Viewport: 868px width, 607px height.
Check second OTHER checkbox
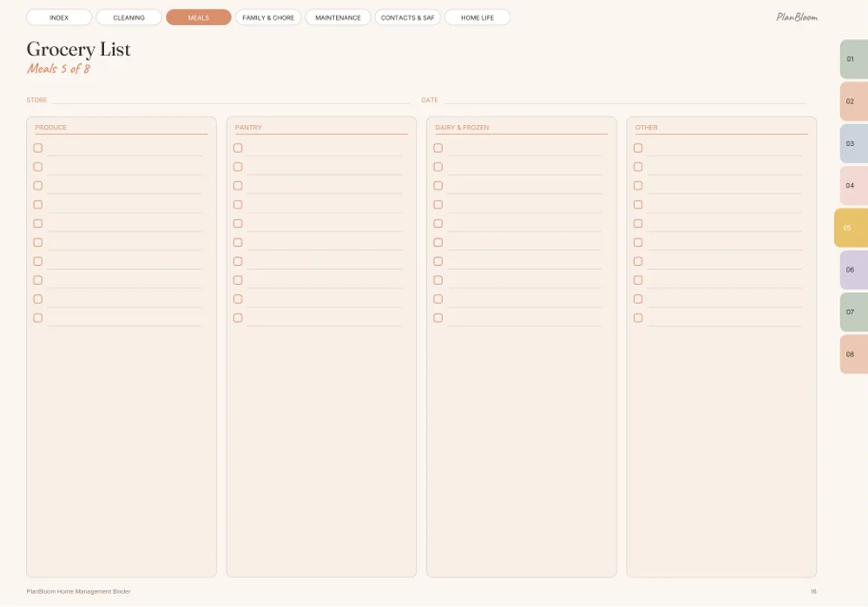tap(638, 167)
